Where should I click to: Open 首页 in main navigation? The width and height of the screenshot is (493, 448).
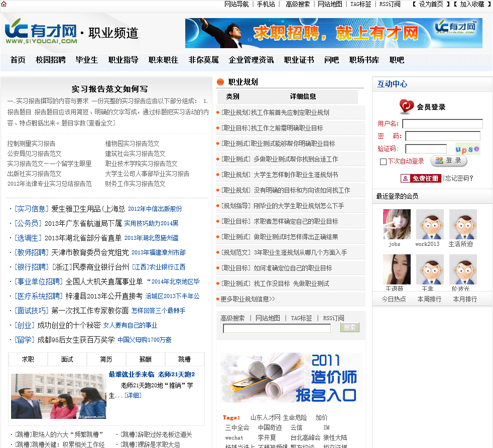(x=18, y=60)
